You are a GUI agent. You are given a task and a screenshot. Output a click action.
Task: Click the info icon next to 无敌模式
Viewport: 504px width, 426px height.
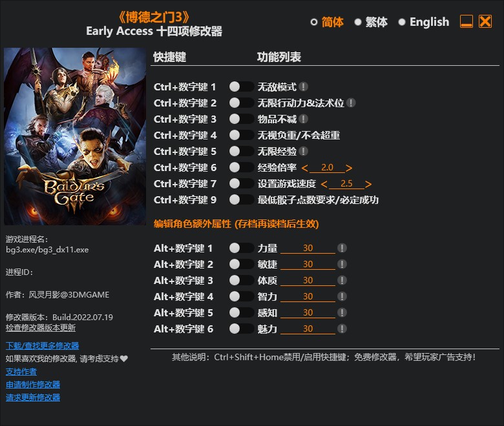303,86
